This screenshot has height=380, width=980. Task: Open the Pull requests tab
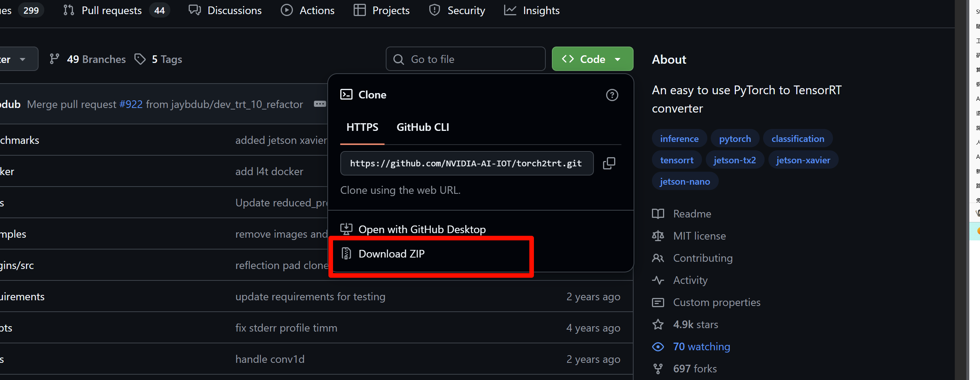[116, 10]
